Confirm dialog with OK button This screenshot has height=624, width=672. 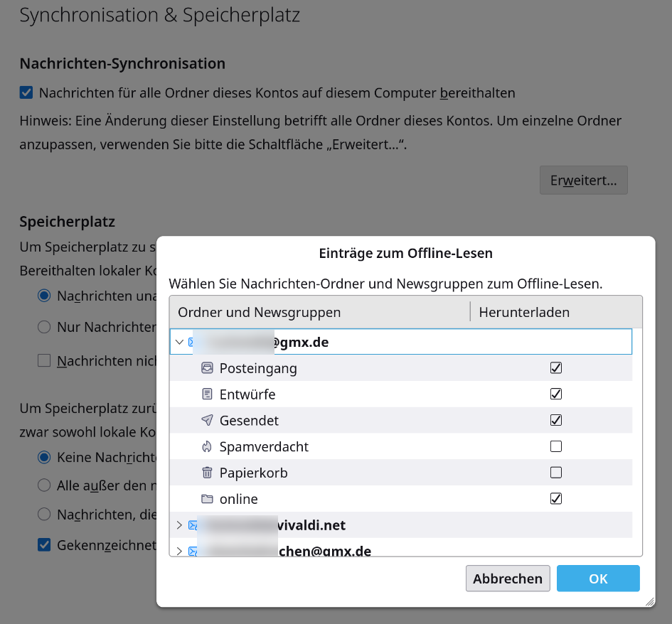[x=598, y=579]
